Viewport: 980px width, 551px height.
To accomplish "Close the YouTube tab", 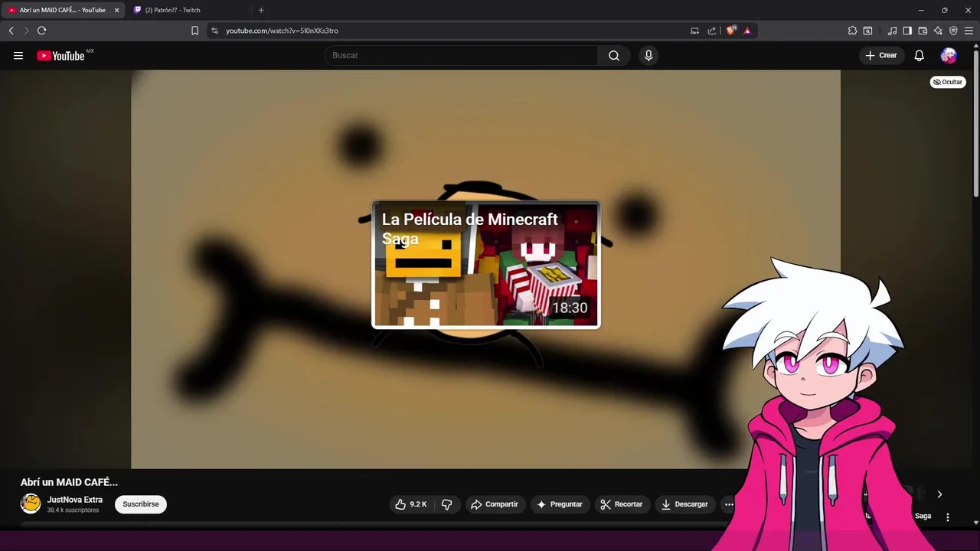I will (117, 10).
